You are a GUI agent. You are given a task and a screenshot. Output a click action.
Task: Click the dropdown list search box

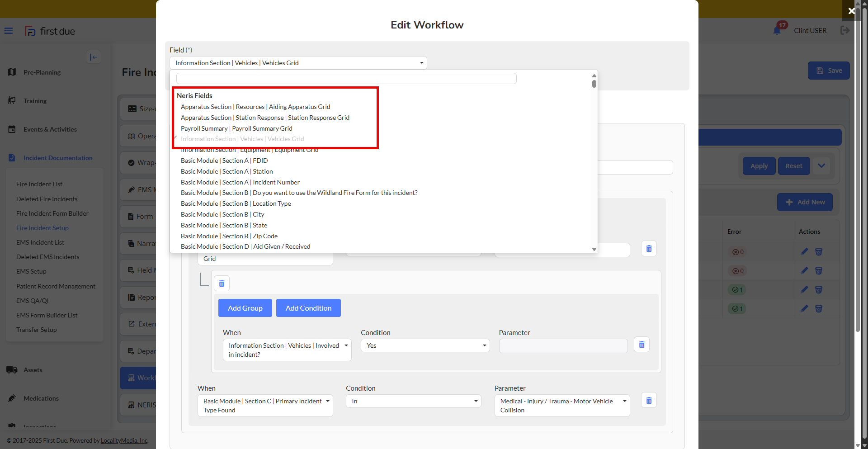click(x=346, y=79)
